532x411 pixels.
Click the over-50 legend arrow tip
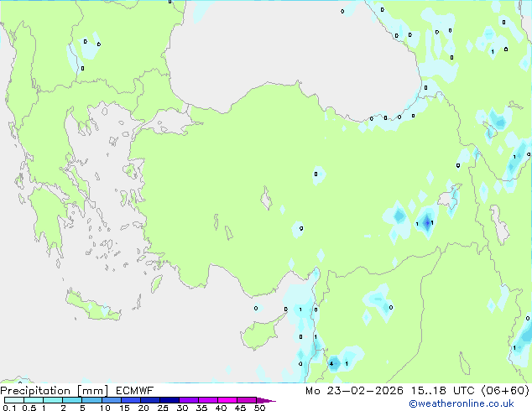(x=266, y=400)
